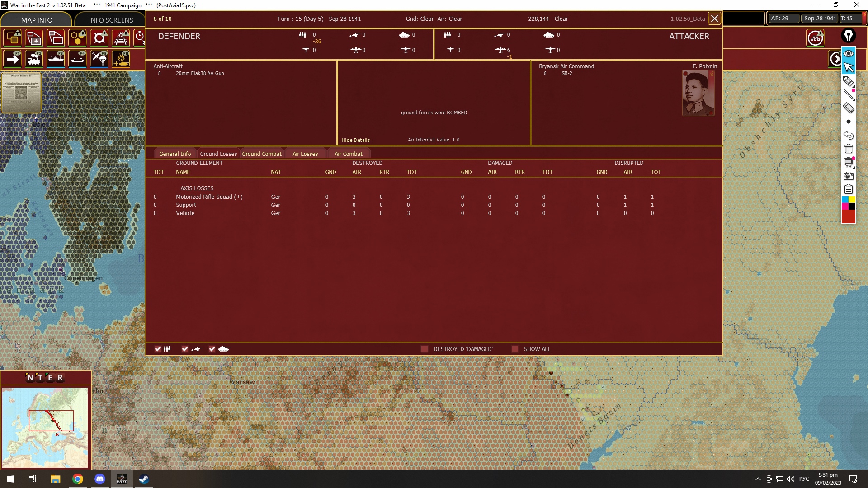Enable DESTROYED 'DAMAGED' checkbox
The width and height of the screenshot is (868, 488).
click(425, 349)
